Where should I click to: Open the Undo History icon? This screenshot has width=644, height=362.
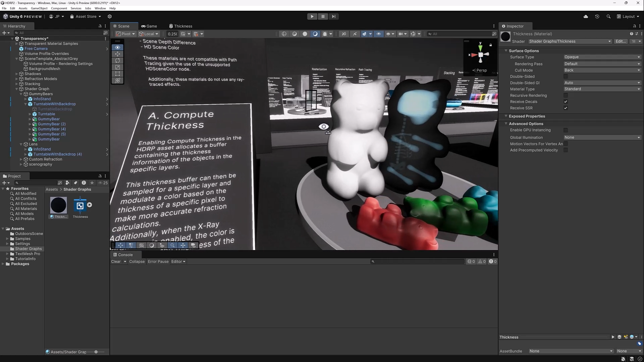tap(597, 16)
